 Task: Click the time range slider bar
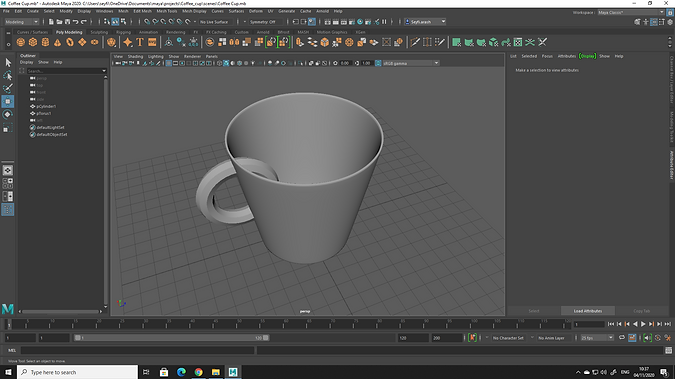pyautogui.click(x=171, y=338)
